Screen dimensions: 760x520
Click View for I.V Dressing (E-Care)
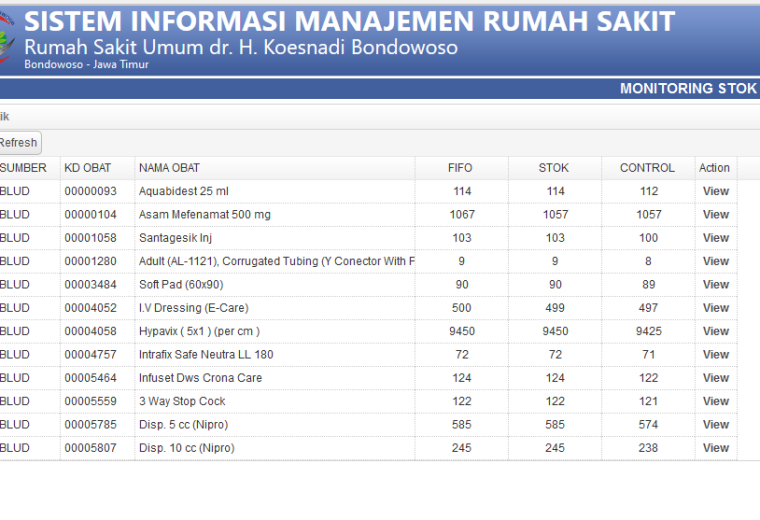pyautogui.click(x=715, y=308)
